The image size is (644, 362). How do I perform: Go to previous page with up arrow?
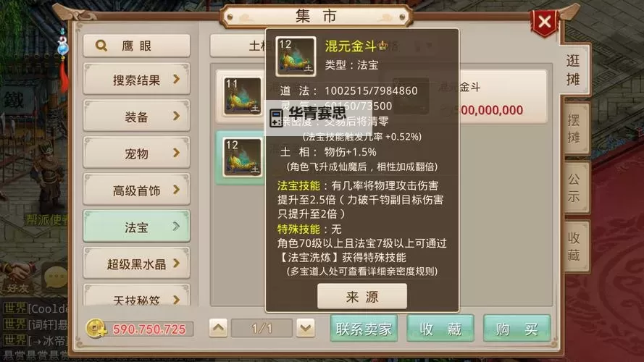click(x=218, y=328)
